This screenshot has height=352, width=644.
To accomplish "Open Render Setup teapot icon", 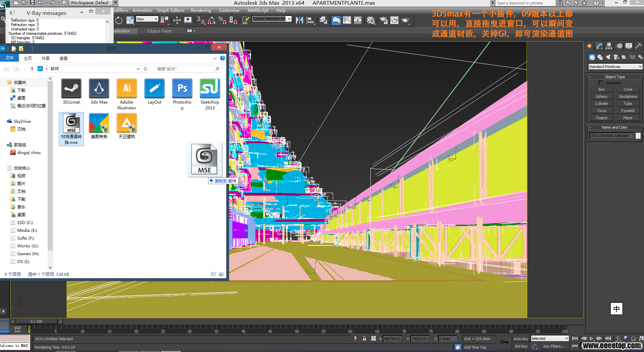I will (x=384, y=20).
